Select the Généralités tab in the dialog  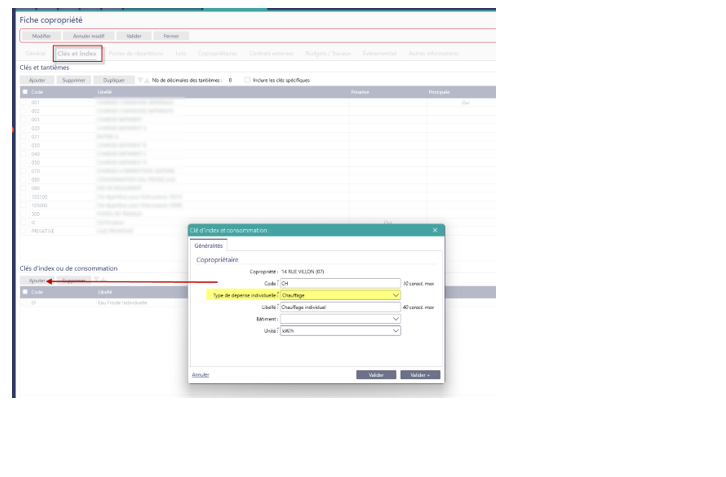[210, 245]
